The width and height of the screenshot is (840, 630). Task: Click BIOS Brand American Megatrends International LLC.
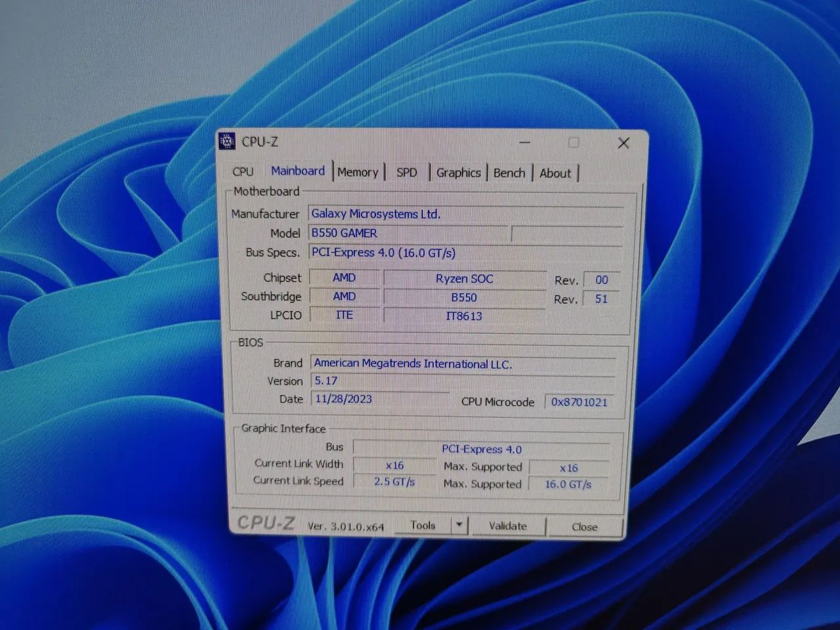tap(463, 364)
